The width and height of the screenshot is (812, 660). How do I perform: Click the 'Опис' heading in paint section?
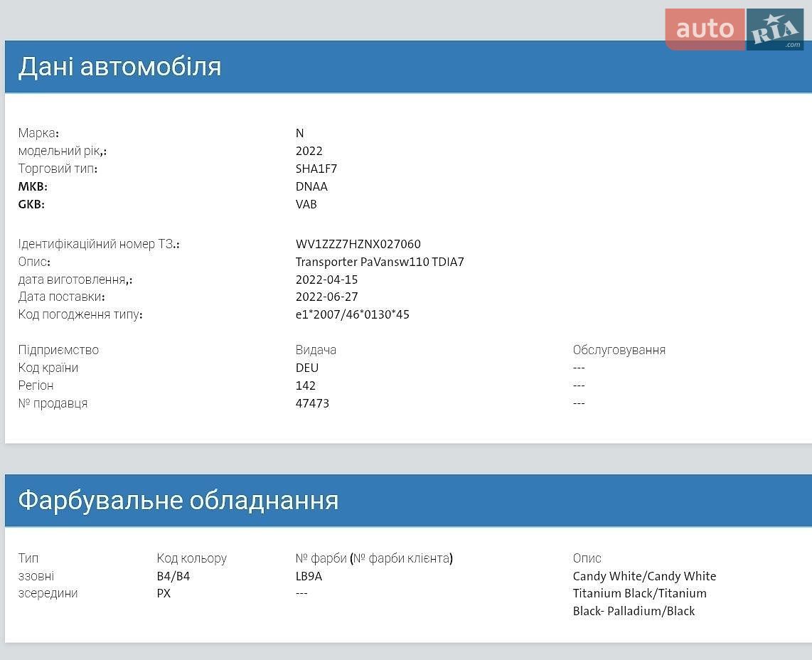[587, 558]
